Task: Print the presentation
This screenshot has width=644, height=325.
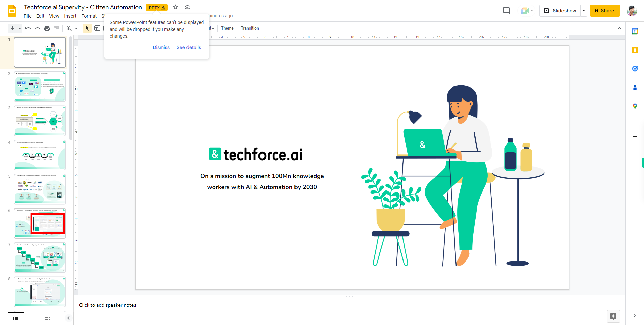Action: tap(47, 28)
